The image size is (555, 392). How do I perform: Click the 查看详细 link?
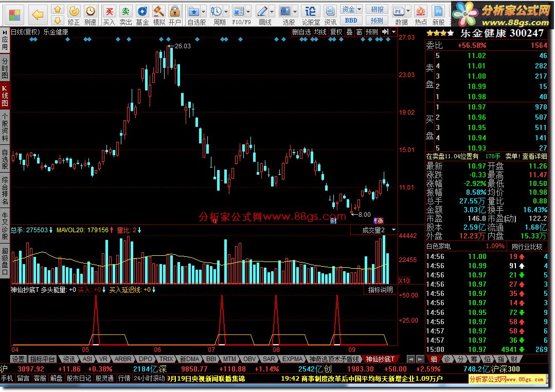[535, 156]
